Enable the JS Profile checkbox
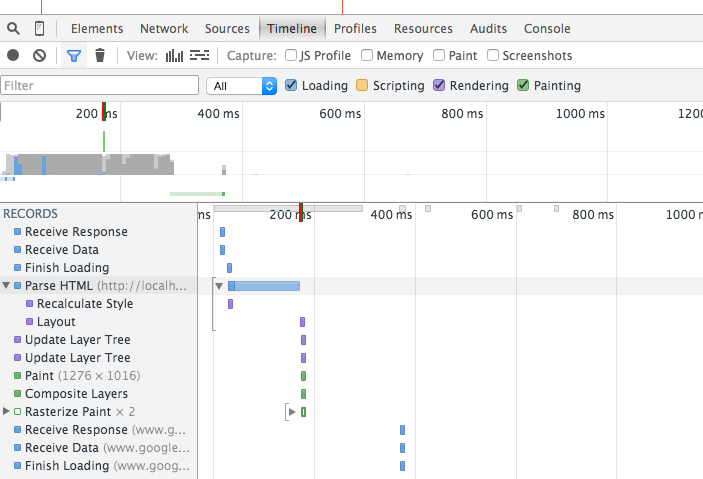Image resolution: width=703 pixels, height=479 pixels. (291, 56)
